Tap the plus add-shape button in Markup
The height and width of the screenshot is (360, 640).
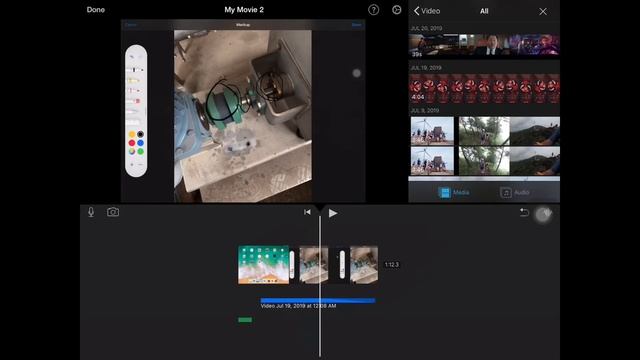pos(132,164)
